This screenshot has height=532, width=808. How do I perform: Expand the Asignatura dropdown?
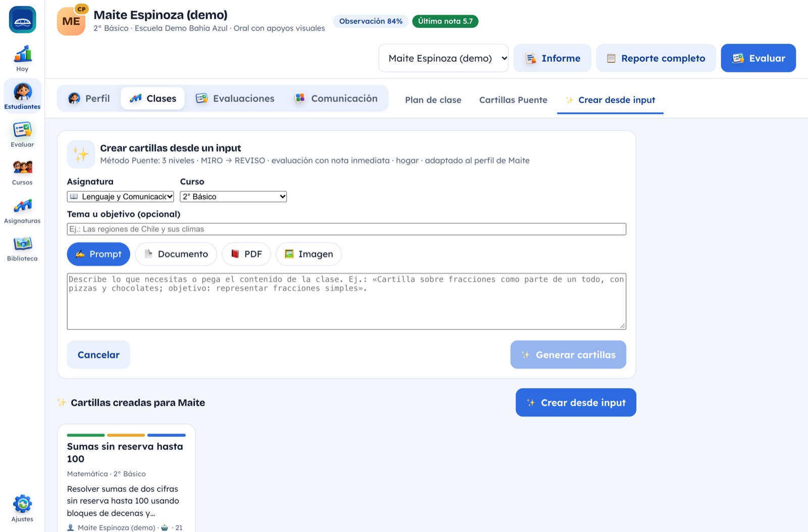coord(121,196)
